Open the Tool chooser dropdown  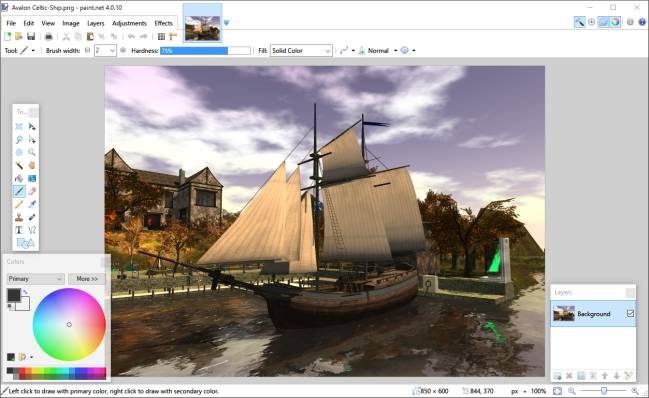tap(28, 50)
